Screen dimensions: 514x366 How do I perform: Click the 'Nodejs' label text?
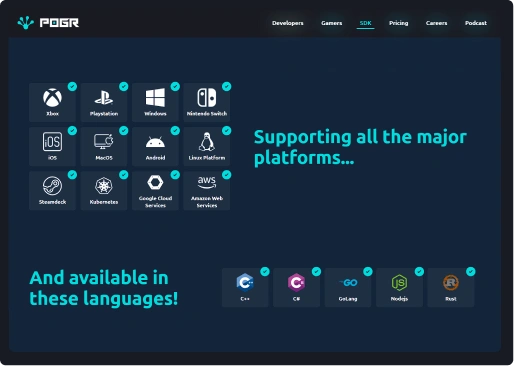399,299
